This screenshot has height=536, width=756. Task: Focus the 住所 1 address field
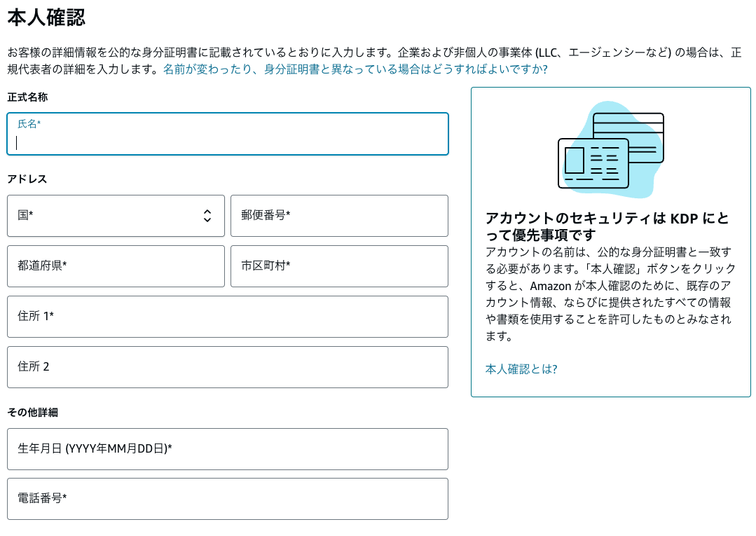coord(227,317)
